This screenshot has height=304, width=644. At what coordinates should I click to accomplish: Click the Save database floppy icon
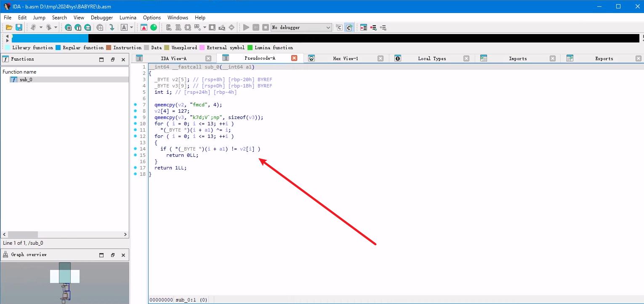[x=19, y=27]
